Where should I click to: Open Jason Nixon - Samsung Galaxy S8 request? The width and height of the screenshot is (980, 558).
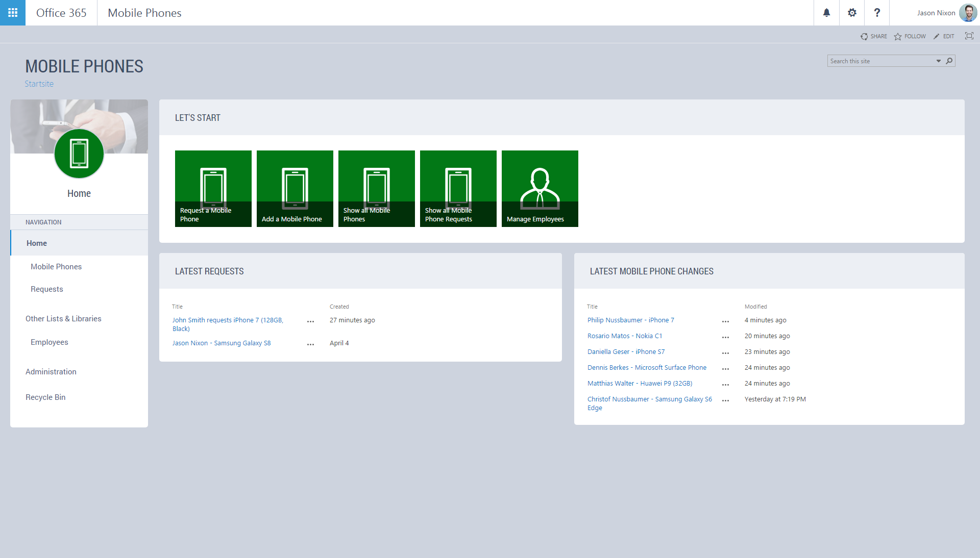tap(222, 343)
